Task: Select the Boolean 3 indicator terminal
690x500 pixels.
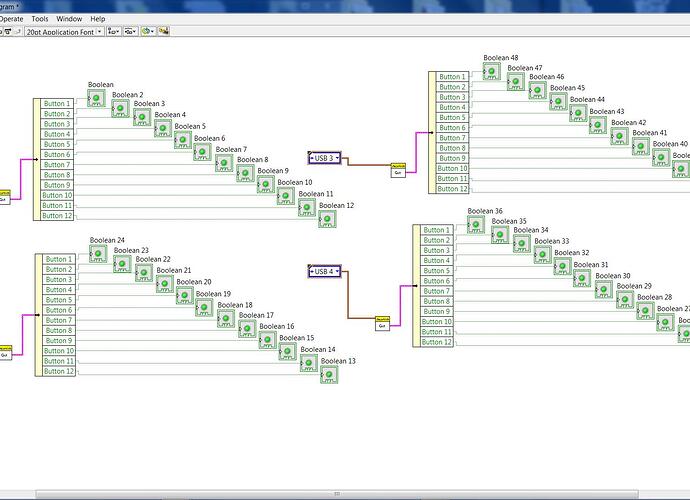Action: click(142, 118)
